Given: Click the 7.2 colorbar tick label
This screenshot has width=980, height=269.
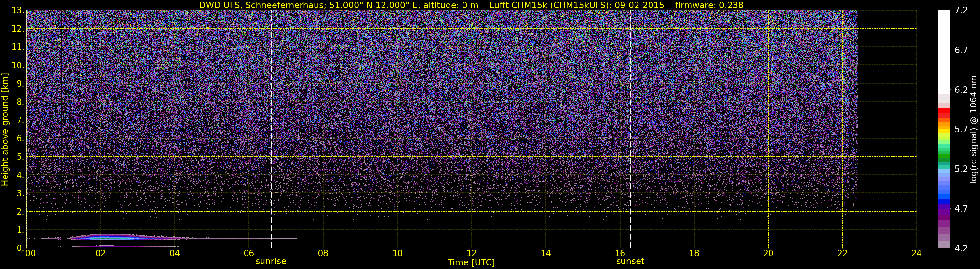Looking at the screenshot, I should pyautogui.click(x=961, y=10).
